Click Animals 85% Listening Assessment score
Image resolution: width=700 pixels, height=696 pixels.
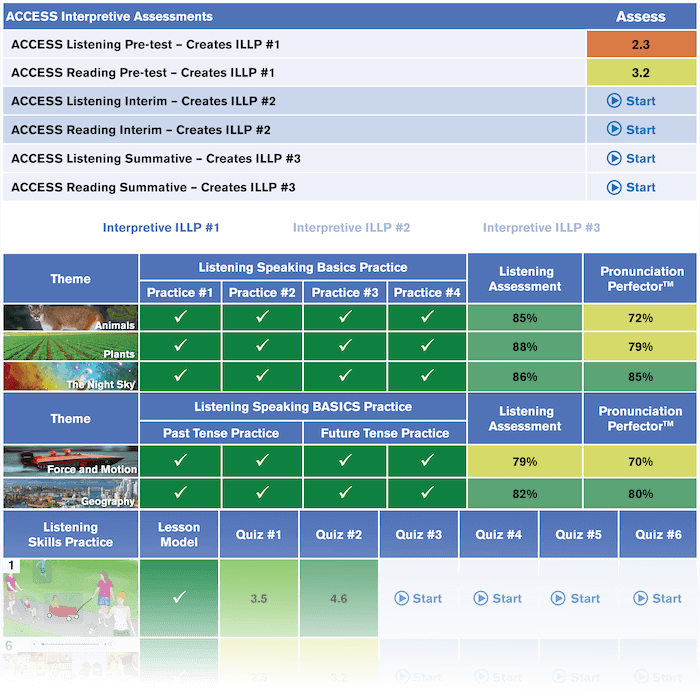525,318
